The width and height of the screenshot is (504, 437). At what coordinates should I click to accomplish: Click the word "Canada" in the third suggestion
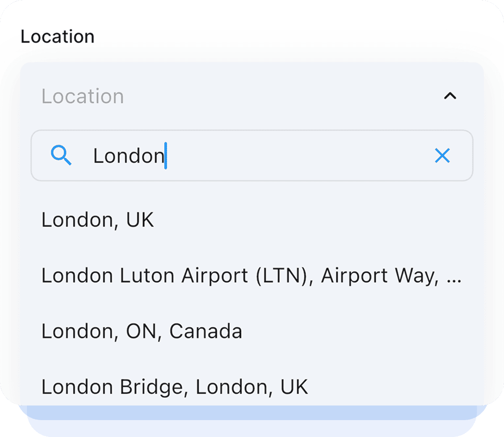coord(205,332)
